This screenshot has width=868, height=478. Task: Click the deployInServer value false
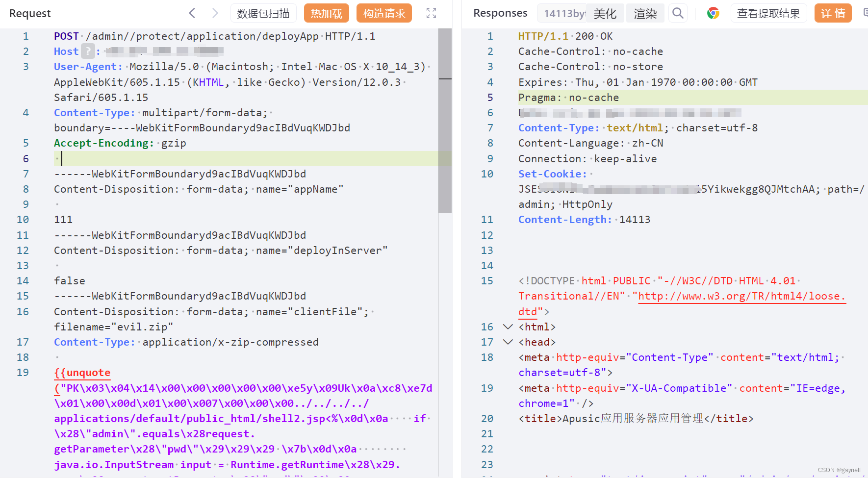coord(70,281)
